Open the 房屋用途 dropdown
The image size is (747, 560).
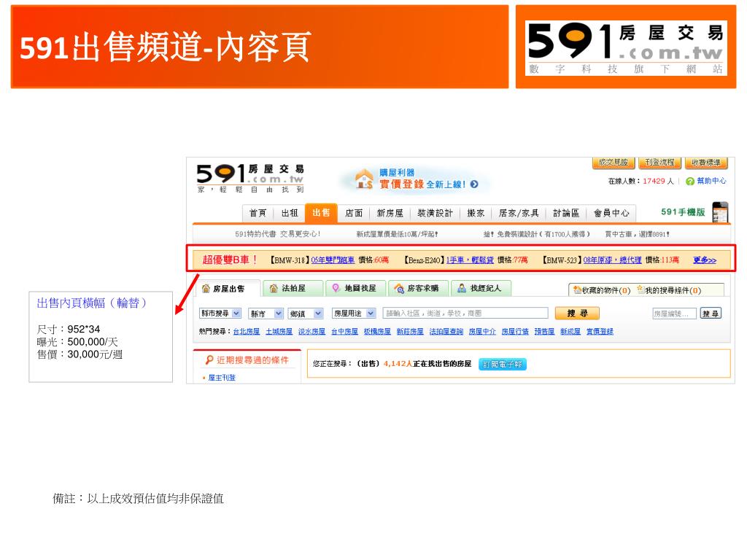354,314
